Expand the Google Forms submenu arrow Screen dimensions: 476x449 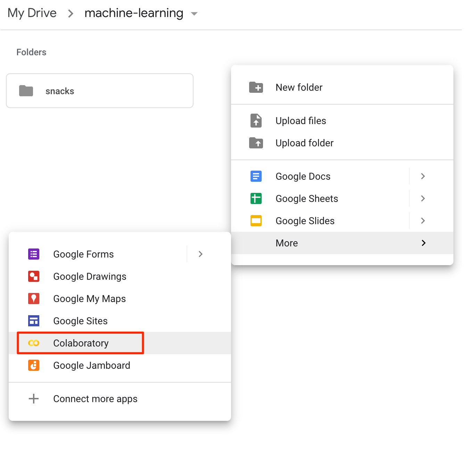coord(200,254)
